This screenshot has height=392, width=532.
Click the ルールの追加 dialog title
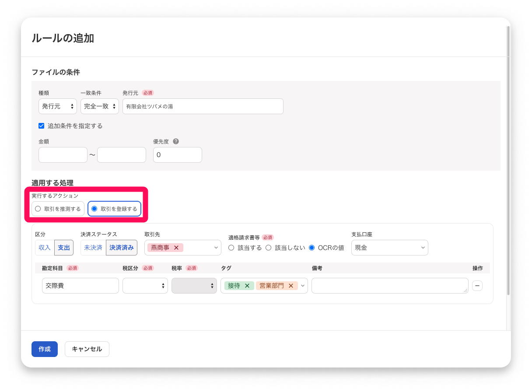(x=63, y=38)
